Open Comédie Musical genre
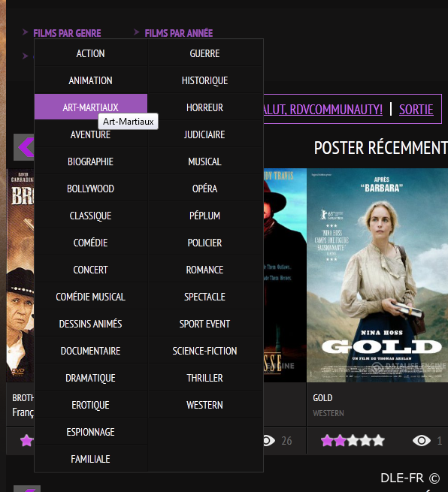The image size is (448, 492). click(90, 297)
